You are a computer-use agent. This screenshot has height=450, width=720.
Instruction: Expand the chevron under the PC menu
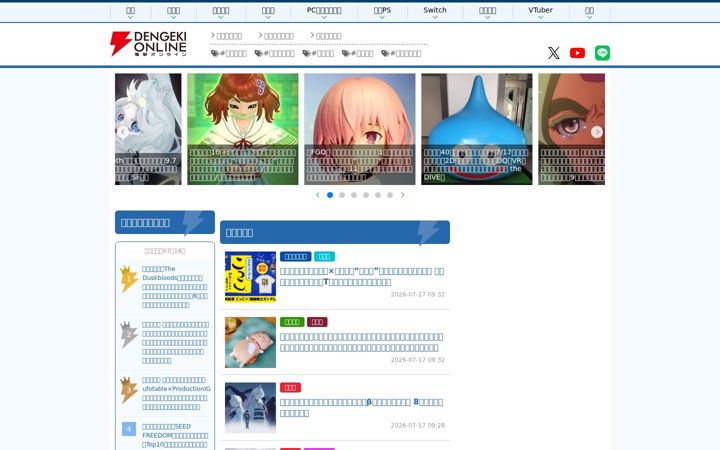[324, 17]
